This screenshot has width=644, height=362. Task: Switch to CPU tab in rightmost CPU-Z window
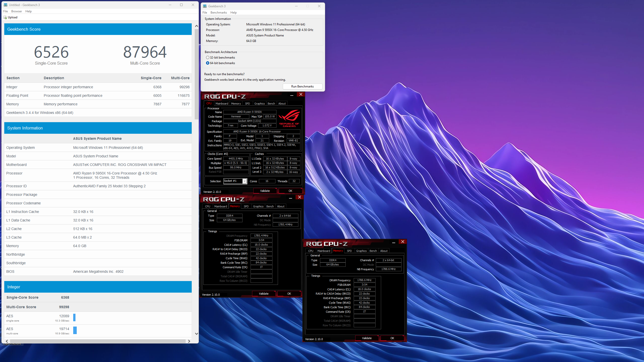(311, 251)
